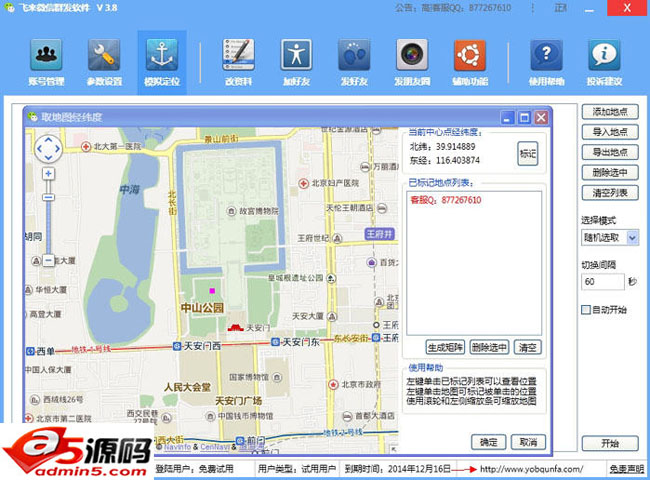Screen dimensions: 650x480
Task: Click 首都大酒店 hotel marker
Action: point(347,415)
